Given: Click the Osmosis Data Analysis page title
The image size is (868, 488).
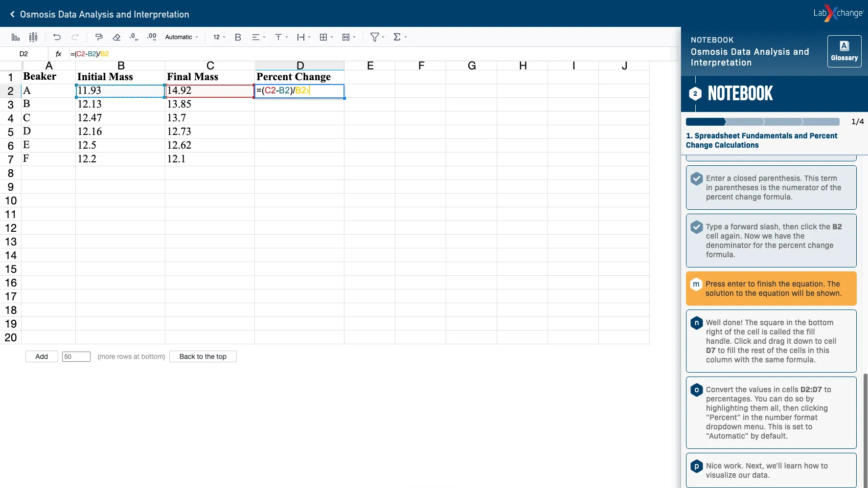Looking at the screenshot, I should [105, 14].
